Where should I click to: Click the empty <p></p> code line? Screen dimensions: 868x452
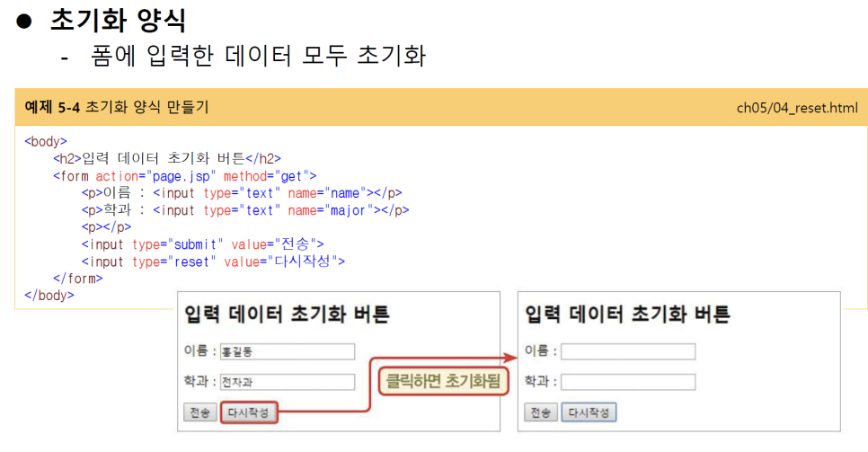point(106,227)
